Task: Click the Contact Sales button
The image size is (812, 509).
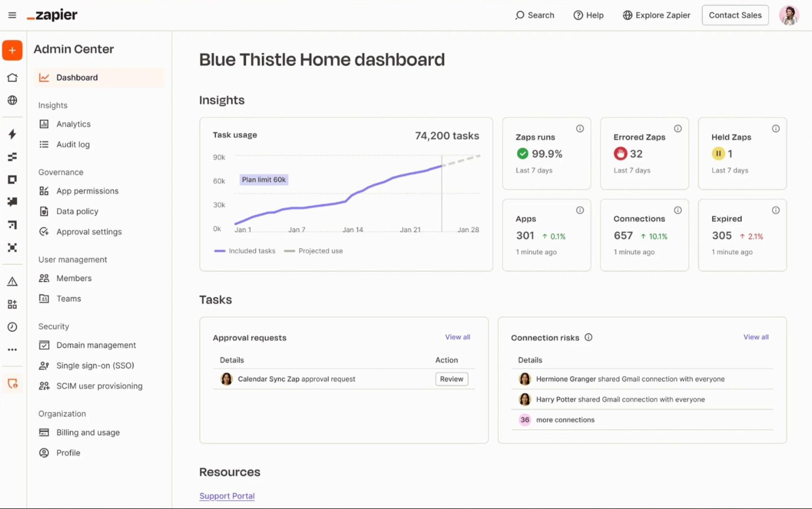Action: pyautogui.click(x=735, y=15)
